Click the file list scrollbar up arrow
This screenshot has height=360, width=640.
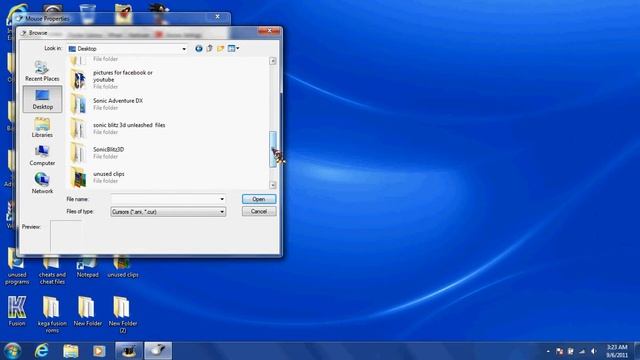coord(273,61)
